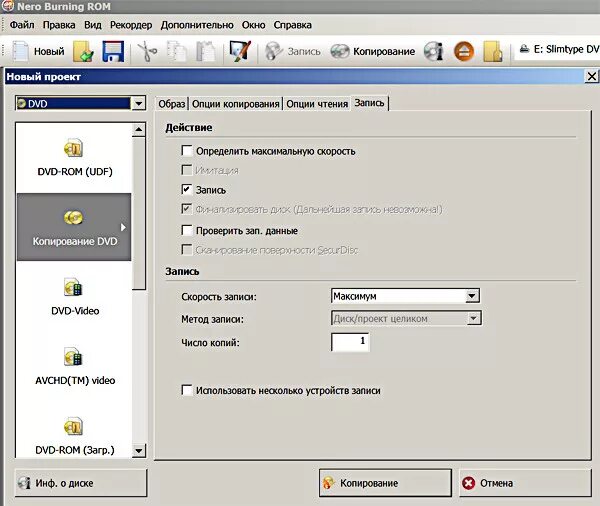Eject disc with the orange eject icon
Image resolution: width=600 pixels, height=506 pixels.
(464, 51)
